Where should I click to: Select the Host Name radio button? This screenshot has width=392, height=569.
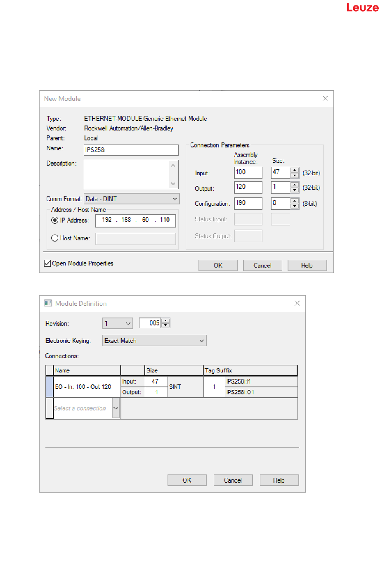tap(54, 238)
